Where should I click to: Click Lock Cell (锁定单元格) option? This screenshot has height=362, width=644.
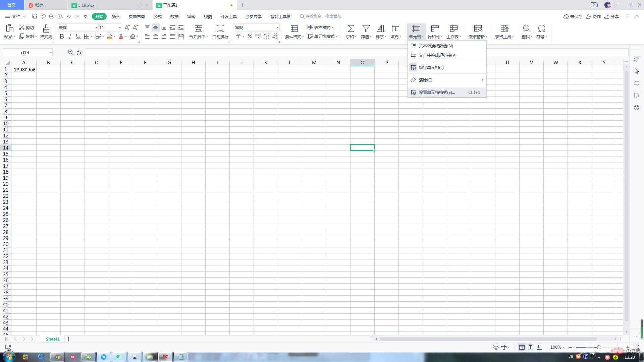(x=431, y=68)
